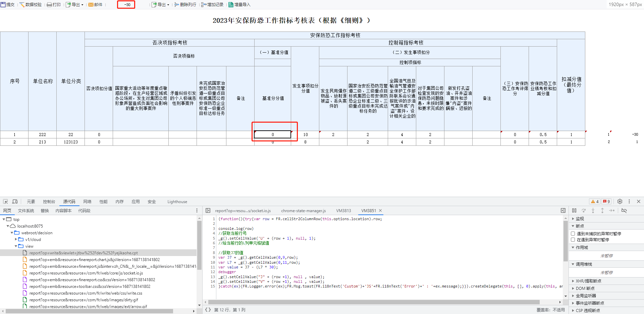Open socket.io.js editor tab
Screen dimensions: 644x314
point(243,210)
